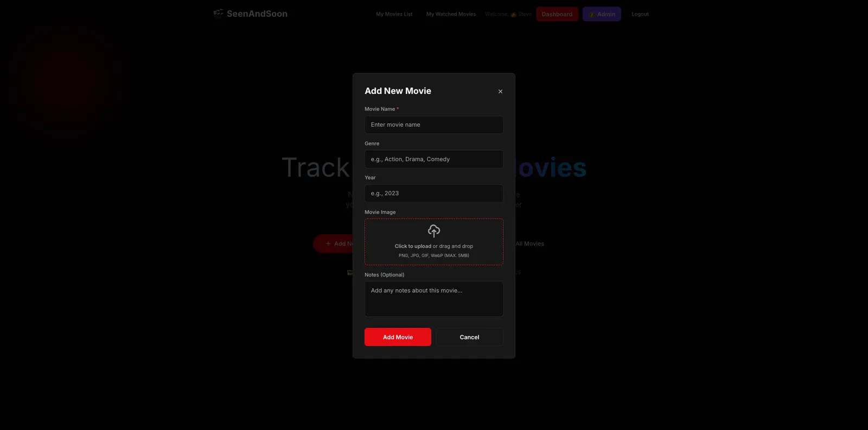
Task: Open My Movies List page
Action: tap(394, 14)
